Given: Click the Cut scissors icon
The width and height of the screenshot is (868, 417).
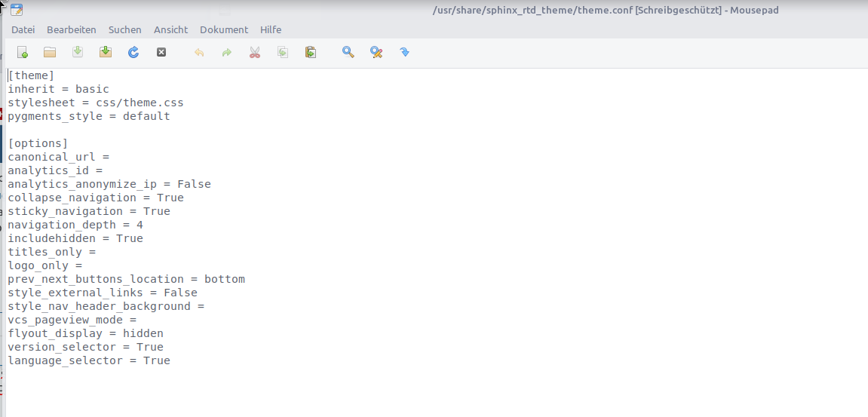Looking at the screenshot, I should click(x=255, y=52).
